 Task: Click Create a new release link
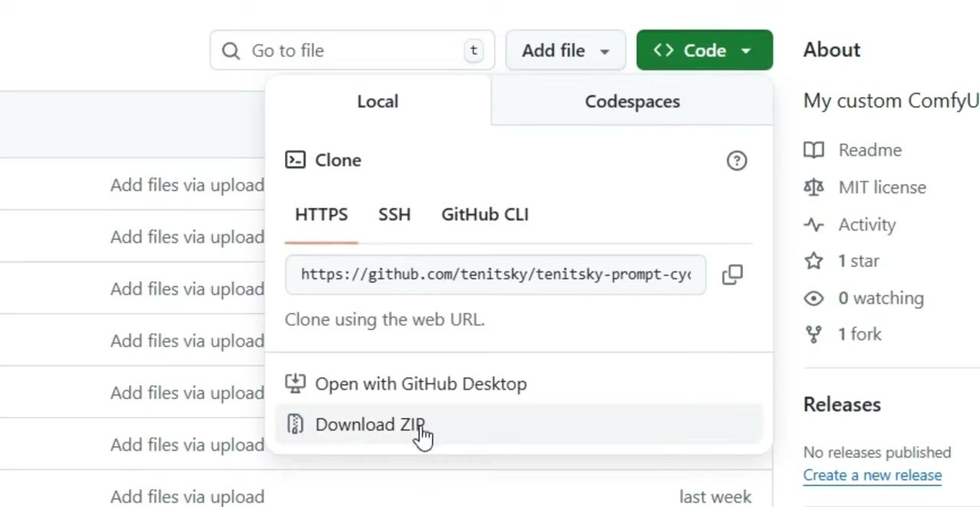(872, 475)
